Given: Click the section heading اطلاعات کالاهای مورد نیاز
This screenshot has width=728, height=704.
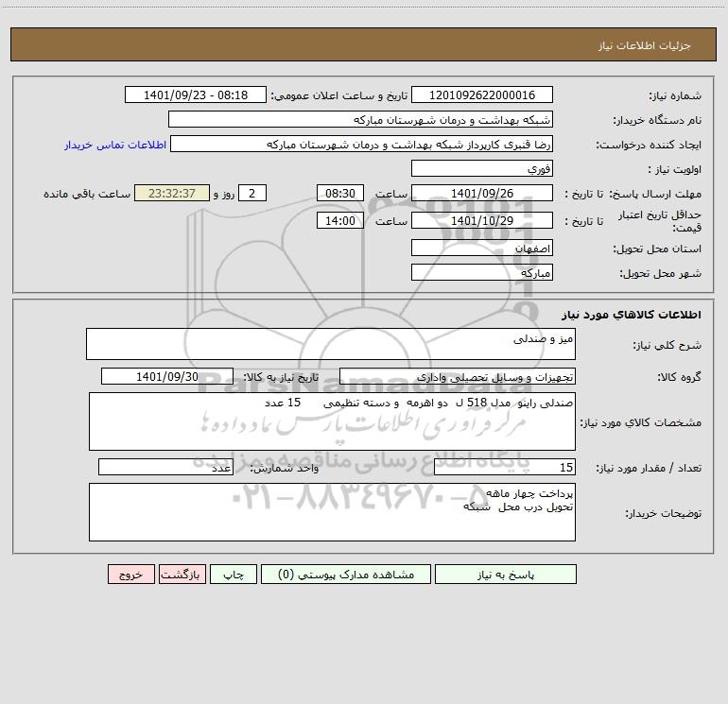Looking at the screenshot, I should (x=632, y=315).
